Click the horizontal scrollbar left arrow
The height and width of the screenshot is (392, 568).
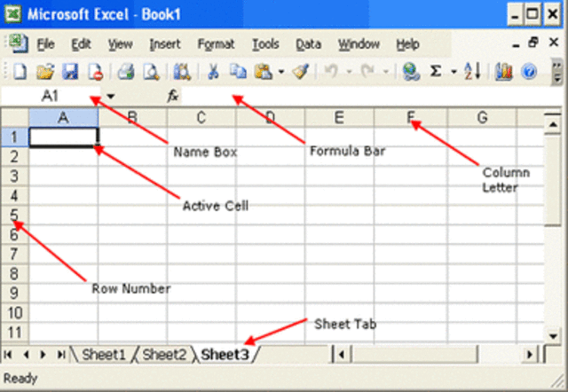click(x=341, y=354)
